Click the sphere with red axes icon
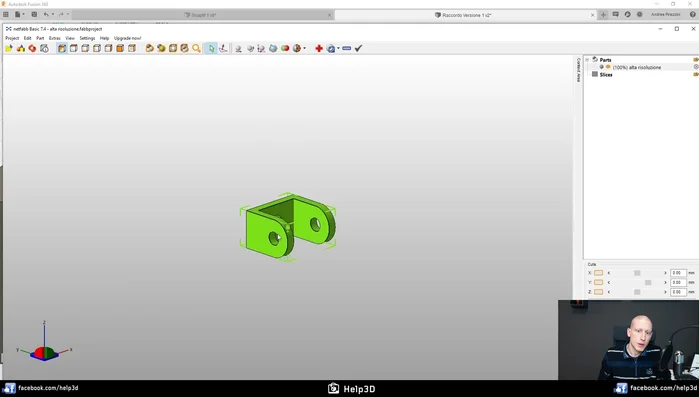This screenshot has width=699, height=397. pyautogui.click(x=262, y=49)
